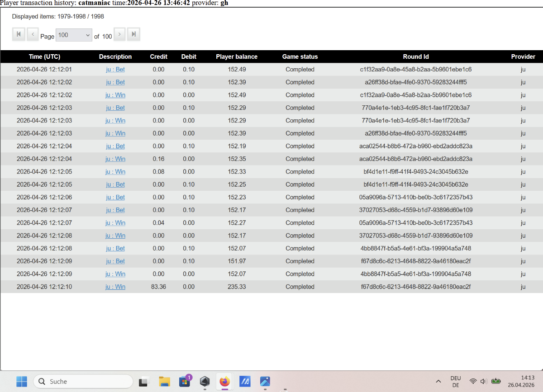This screenshot has width=543, height=392.
Task: Open the volume control in system tray
Action: click(483, 381)
